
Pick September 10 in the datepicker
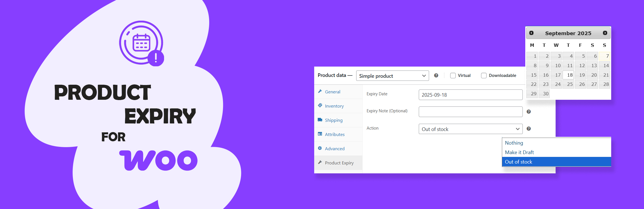point(556,65)
